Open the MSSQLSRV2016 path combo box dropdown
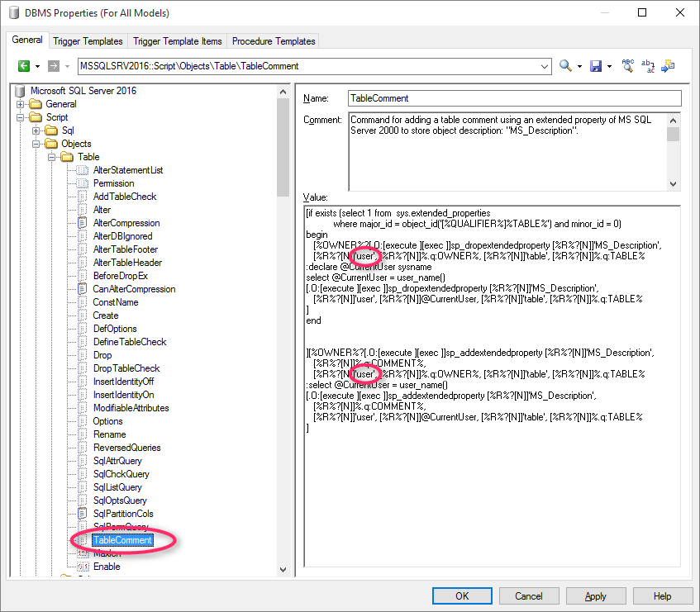 point(544,66)
